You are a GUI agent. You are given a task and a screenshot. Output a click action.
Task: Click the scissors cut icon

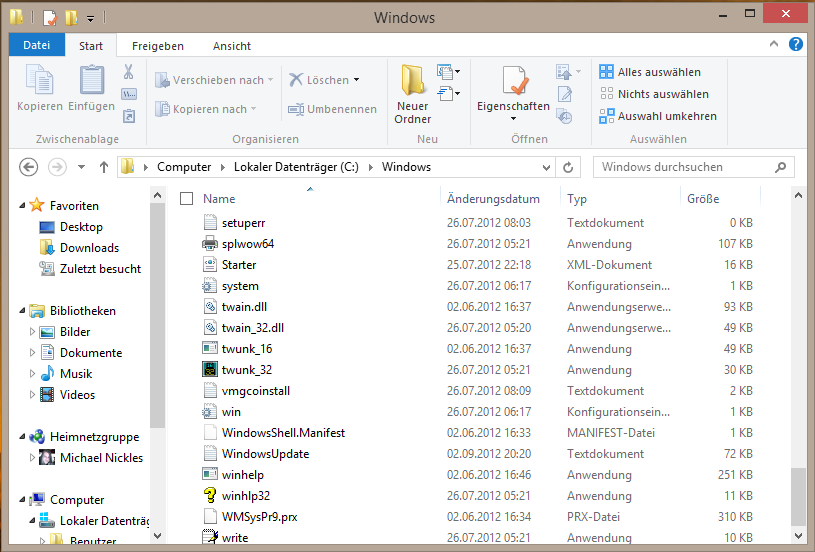[128, 72]
